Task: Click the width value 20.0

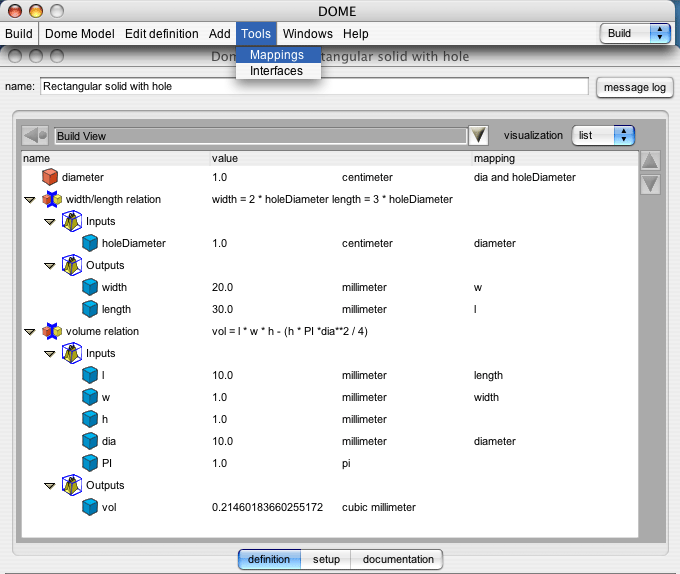Action: 222,287
